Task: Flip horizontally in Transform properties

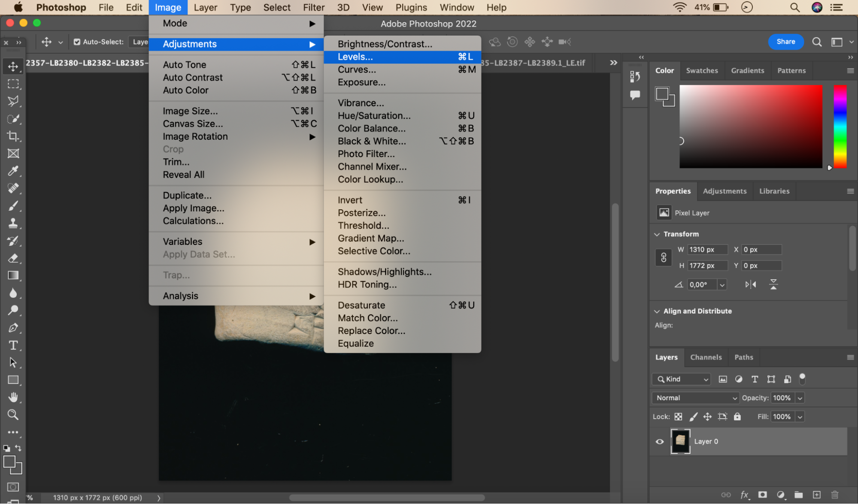Action: click(x=750, y=284)
